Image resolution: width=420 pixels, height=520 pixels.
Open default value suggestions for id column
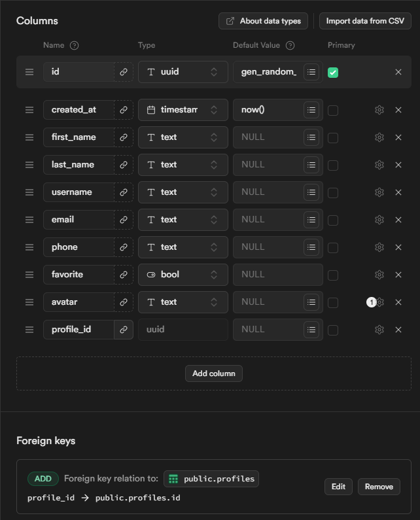coord(311,72)
